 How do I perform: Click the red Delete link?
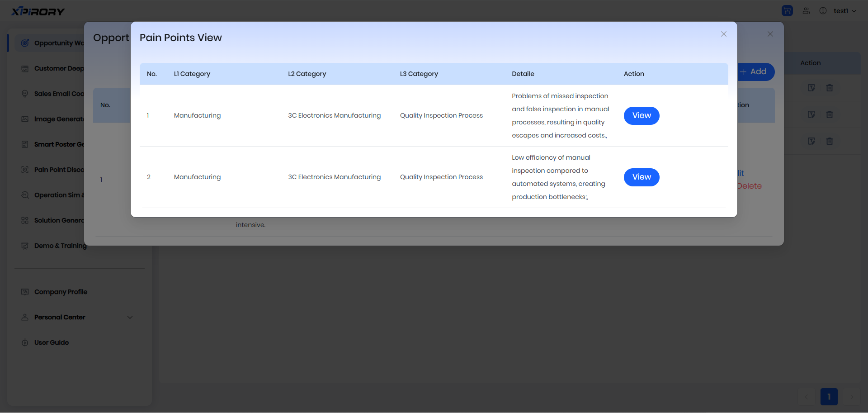tap(750, 186)
